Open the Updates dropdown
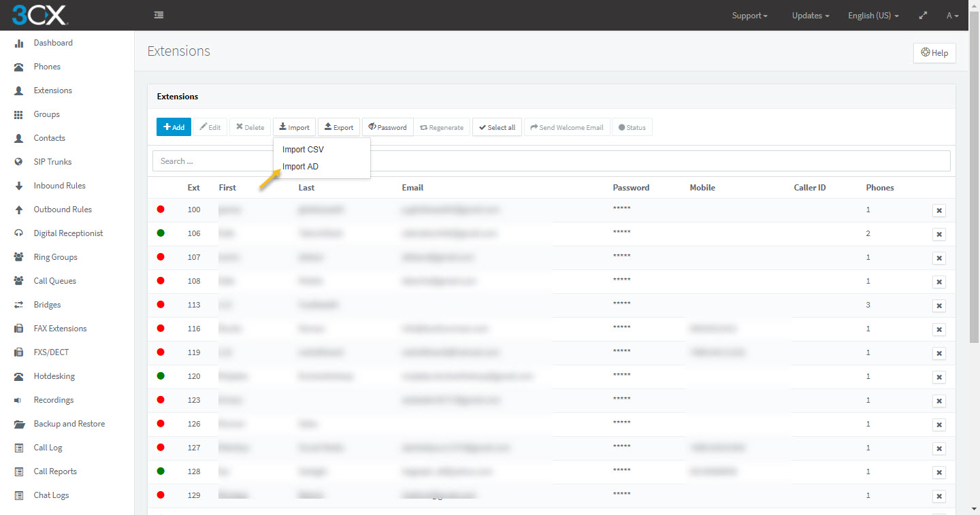Screen dimensions: 980x515 point(811,16)
